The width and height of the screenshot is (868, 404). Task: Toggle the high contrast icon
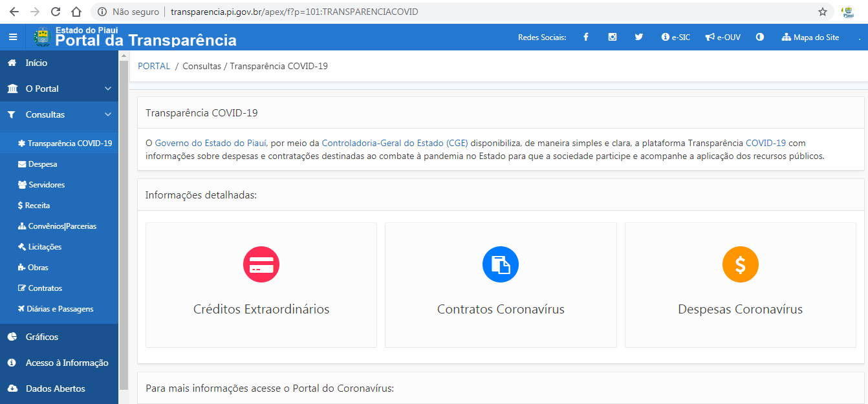pos(760,37)
